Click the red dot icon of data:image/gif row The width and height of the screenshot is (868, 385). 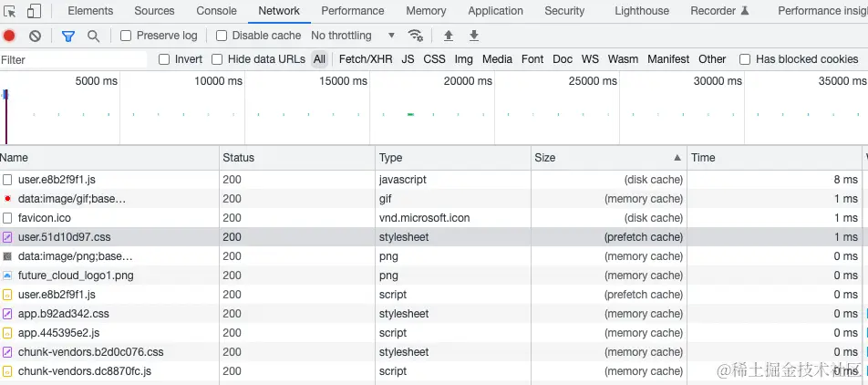coord(7,199)
